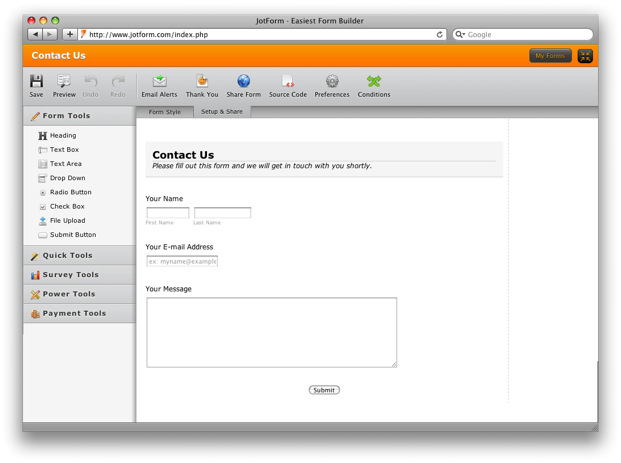Open Email Alerts from the toolbar
The width and height of the screenshot is (621, 463).
pos(160,81)
